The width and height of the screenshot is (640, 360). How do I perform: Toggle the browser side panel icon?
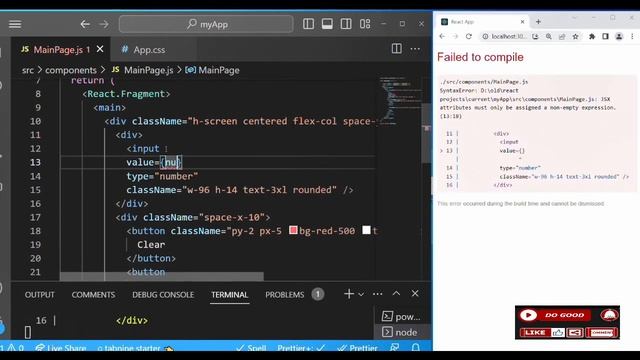(605, 36)
